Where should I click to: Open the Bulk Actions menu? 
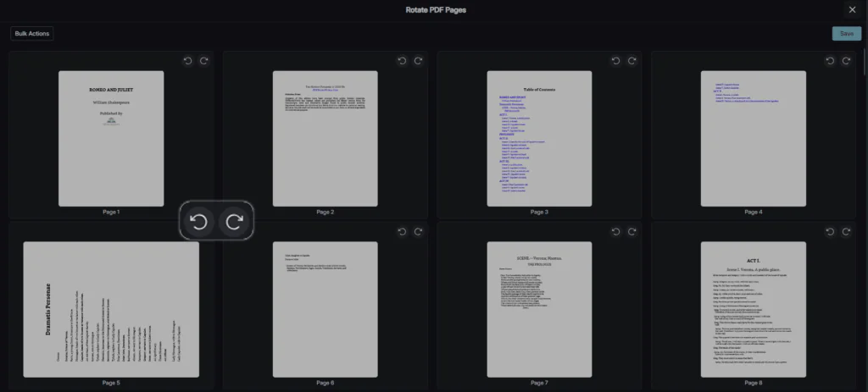(32, 34)
